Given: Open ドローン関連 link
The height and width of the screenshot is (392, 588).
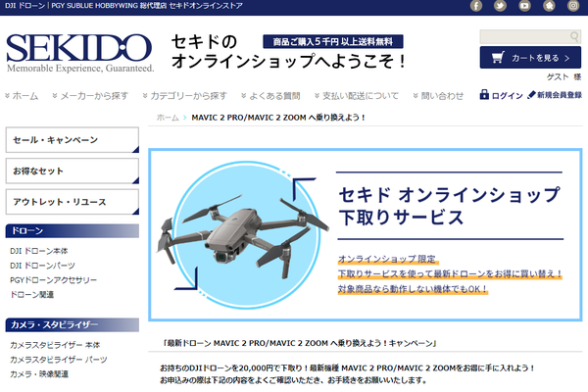Looking at the screenshot, I should coord(32,294).
